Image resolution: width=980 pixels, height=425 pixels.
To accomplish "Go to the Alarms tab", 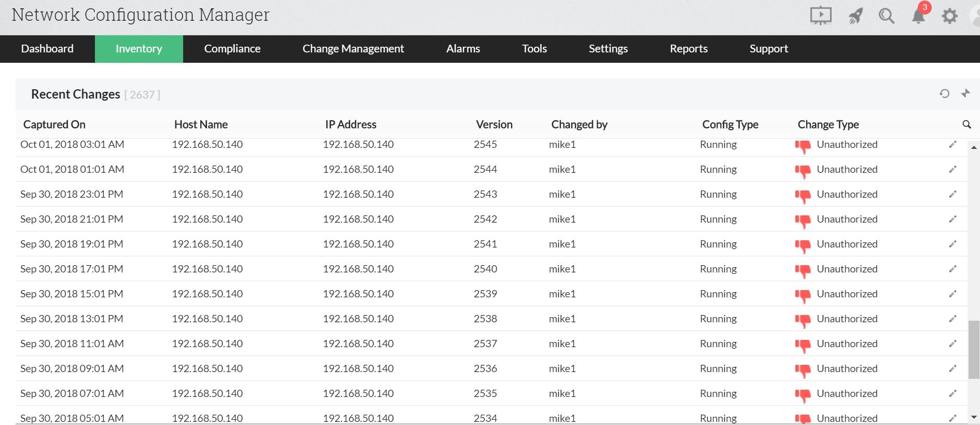I will click(x=463, y=49).
